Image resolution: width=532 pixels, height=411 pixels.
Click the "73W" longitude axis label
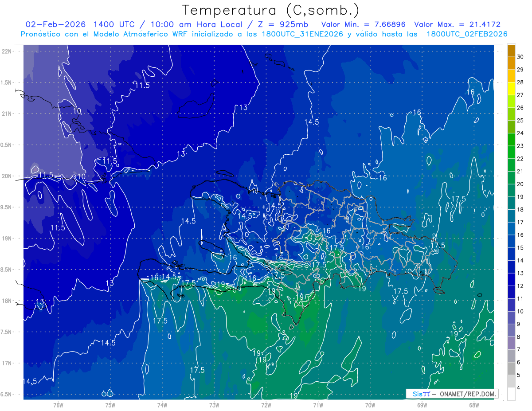pyautogui.click(x=214, y=405)
